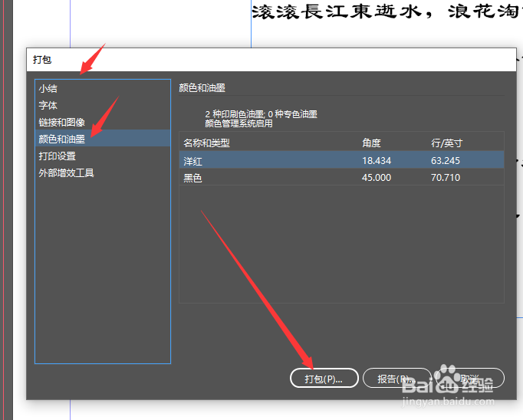Click the 70.710 lines-per-inch value
Screen dimensions: 523x420
pos(446,177)
